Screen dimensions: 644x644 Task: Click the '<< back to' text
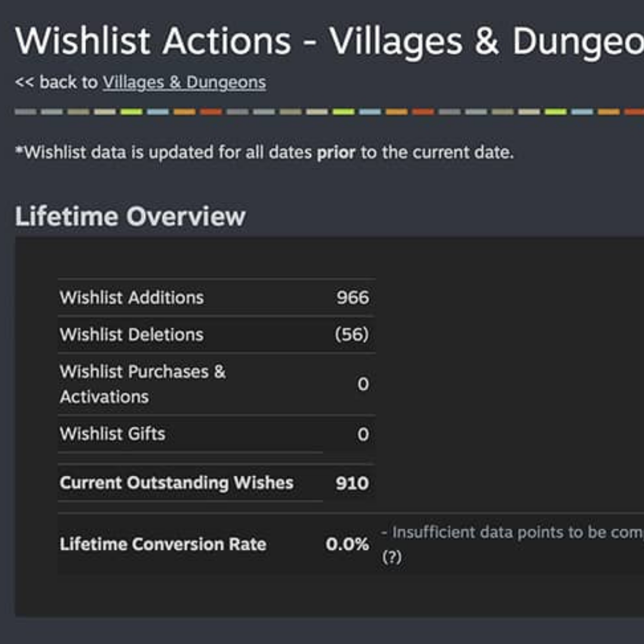pos(56,82)
